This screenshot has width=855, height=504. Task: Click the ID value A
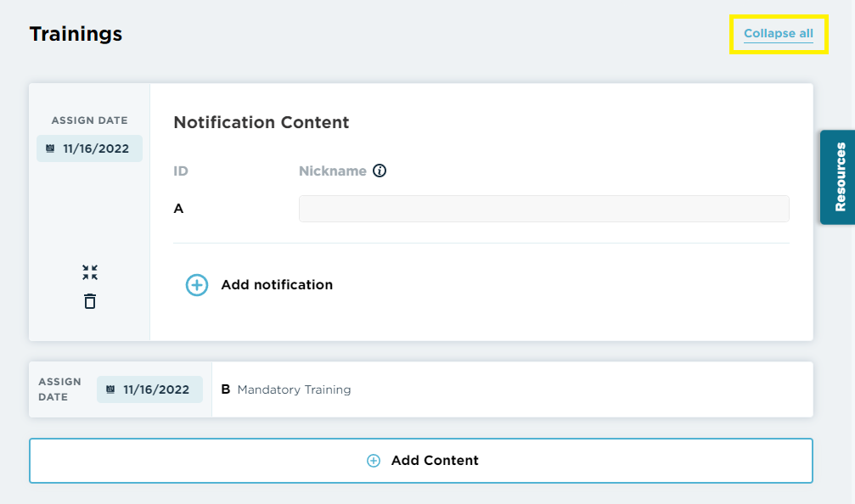[178, 209]
